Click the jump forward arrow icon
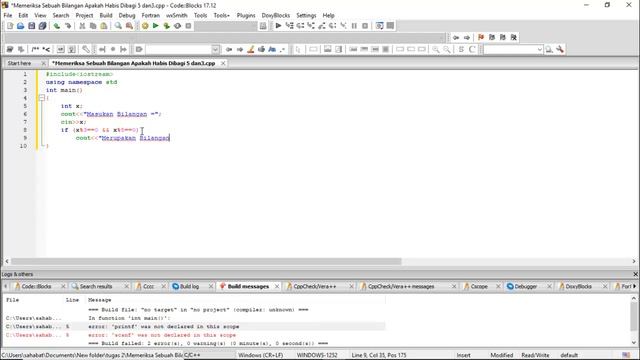Screen dimensions: 640x360 click(467, 37)
